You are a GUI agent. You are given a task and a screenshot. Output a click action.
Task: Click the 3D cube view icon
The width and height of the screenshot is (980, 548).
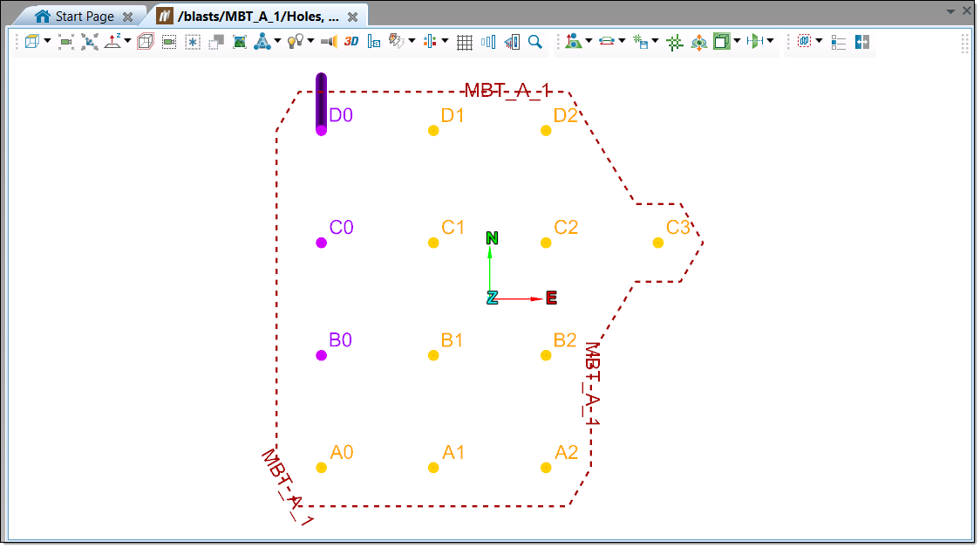[x=32, y=42]
